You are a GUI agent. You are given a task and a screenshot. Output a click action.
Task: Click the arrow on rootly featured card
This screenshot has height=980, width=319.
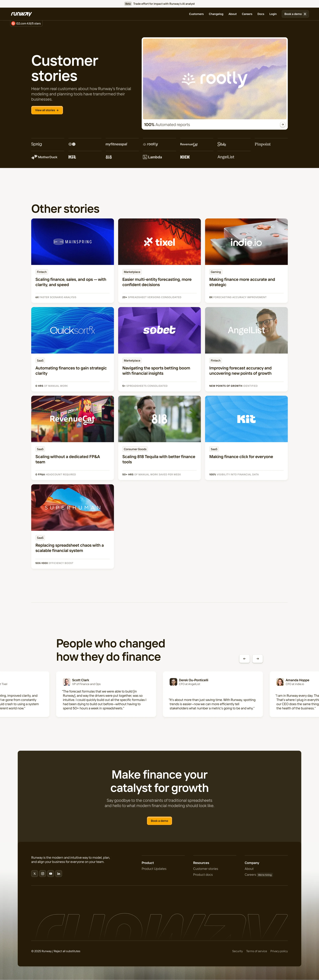pyautogui.click(x=282, y=124)
